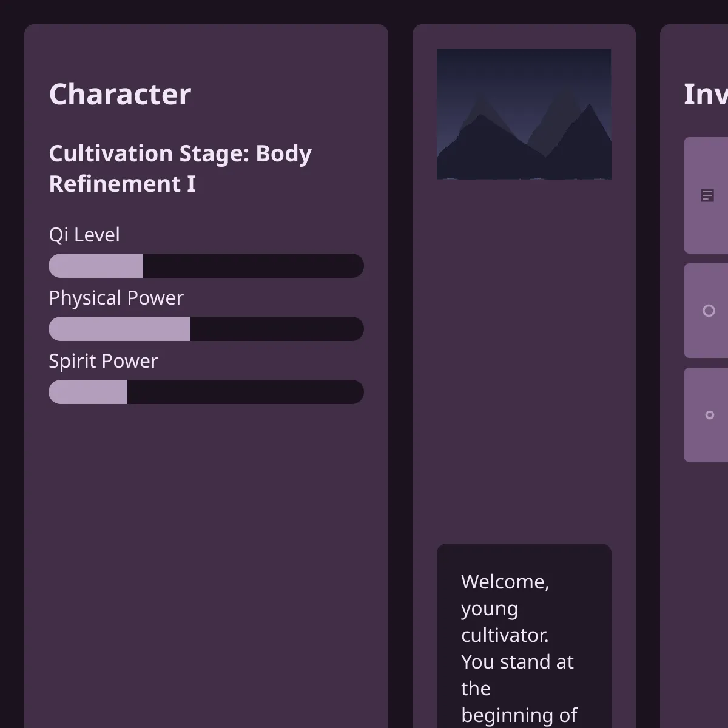Select the large ring item in inventory
Image resolution: width=728 pixels, height=728 pixels.
[709, 311]
